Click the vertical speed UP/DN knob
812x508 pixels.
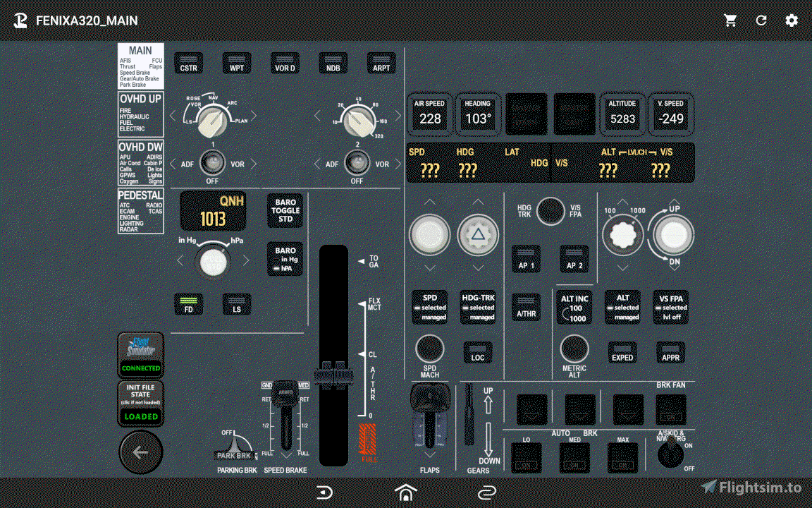674,234
